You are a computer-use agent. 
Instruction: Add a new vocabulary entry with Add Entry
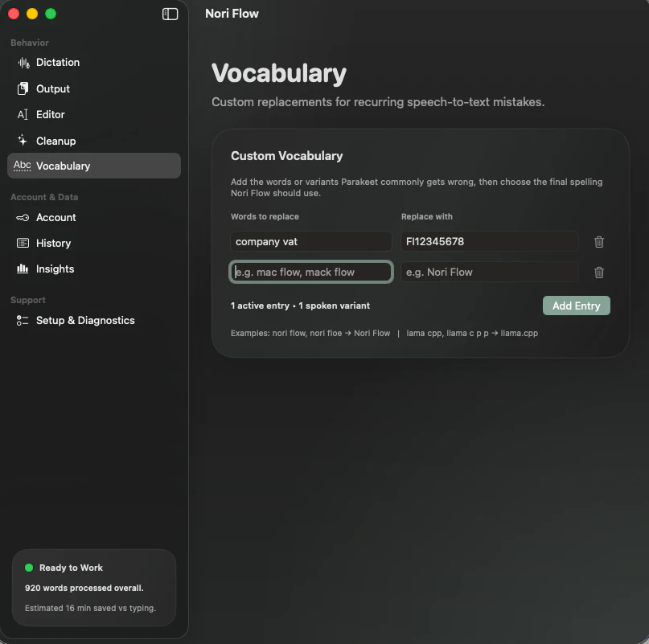click(576, 306)
